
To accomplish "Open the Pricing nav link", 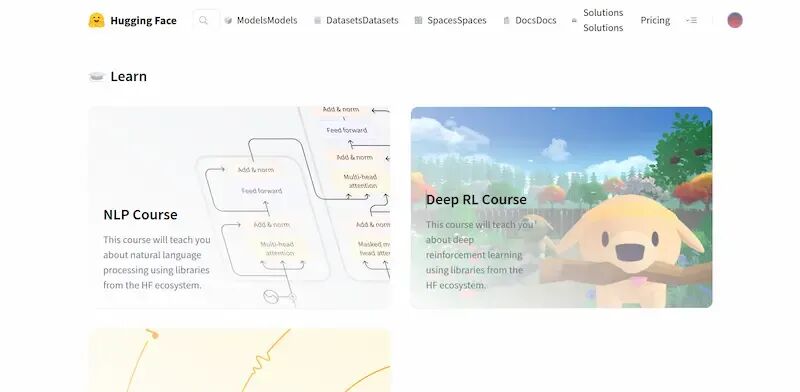I will (655, 20).
